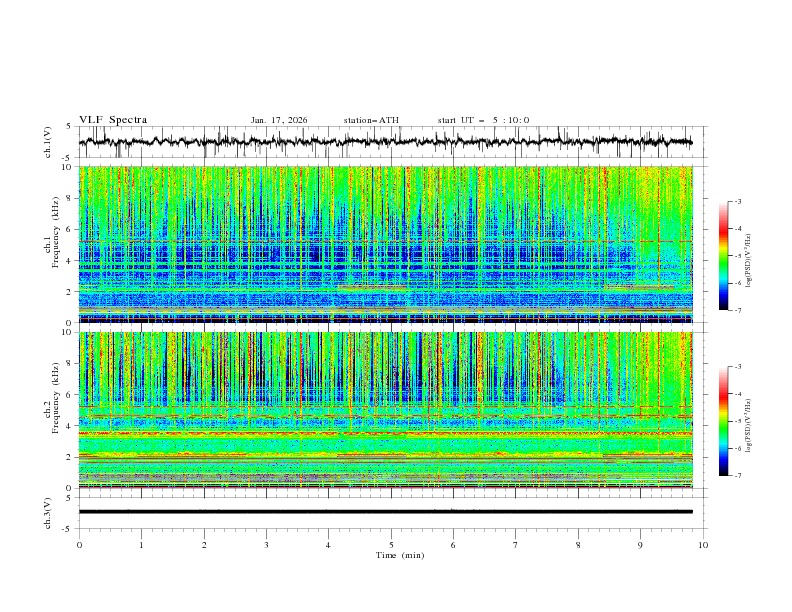This screenshot has height=612, width=792.
Task: Click the 'VLF Spectra' title text
Action: pos(113,120)
